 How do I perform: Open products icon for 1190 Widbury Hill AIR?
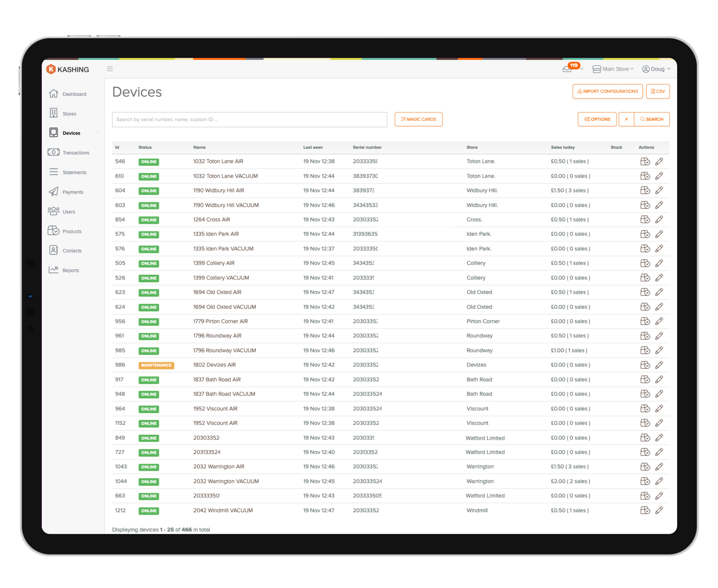click(645, 191)
